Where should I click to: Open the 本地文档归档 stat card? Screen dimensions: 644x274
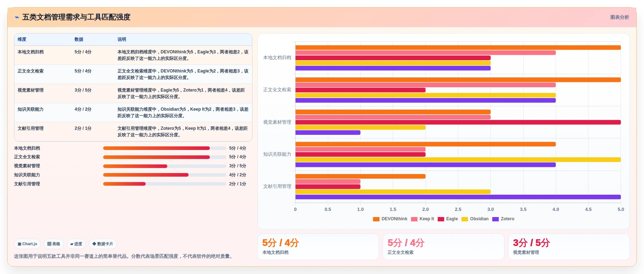(x=318, y=247)
